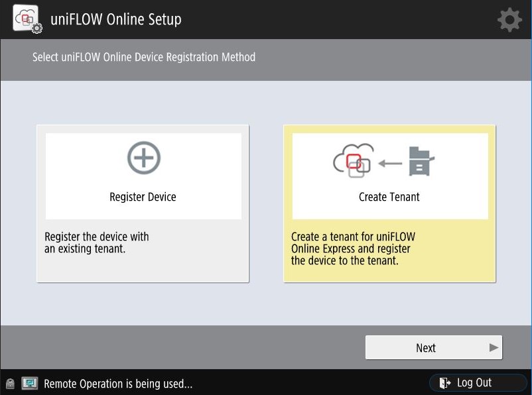Click the "Register Device" label
Image resolution: width=532 pixels, height=395 pixels.
point(143,197)
